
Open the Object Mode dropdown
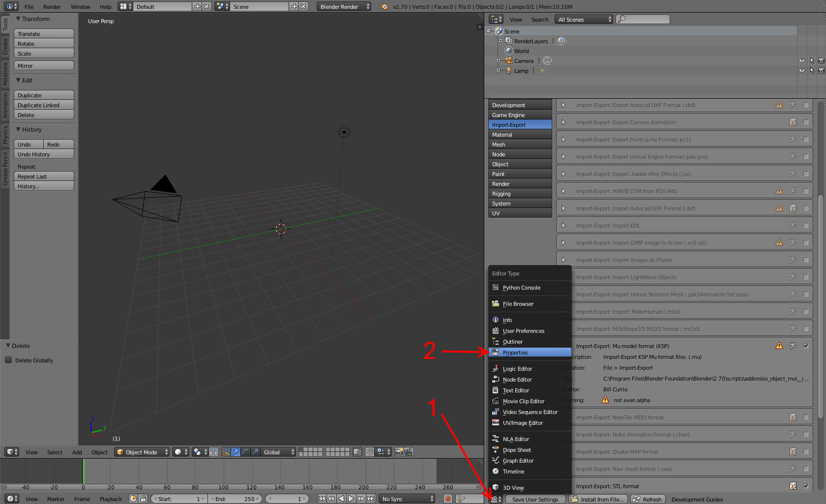[142, 452]
